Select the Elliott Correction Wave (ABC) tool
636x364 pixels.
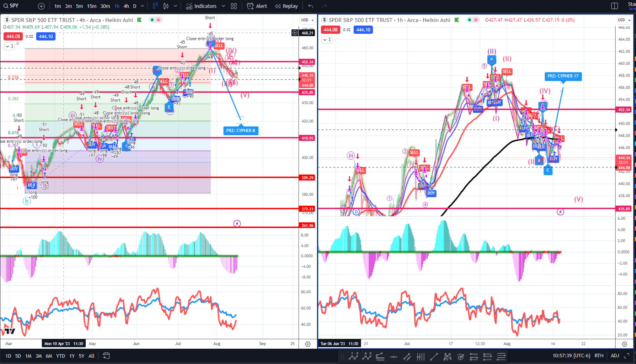[367, 357]
